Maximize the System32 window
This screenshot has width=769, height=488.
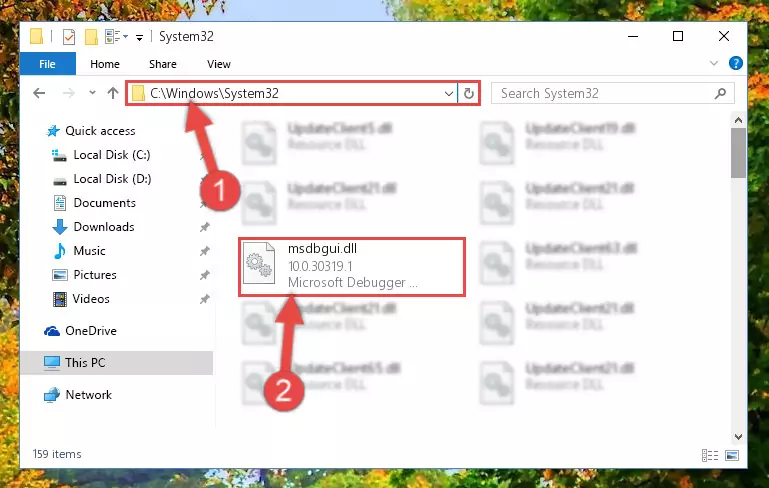click(678, 36)
